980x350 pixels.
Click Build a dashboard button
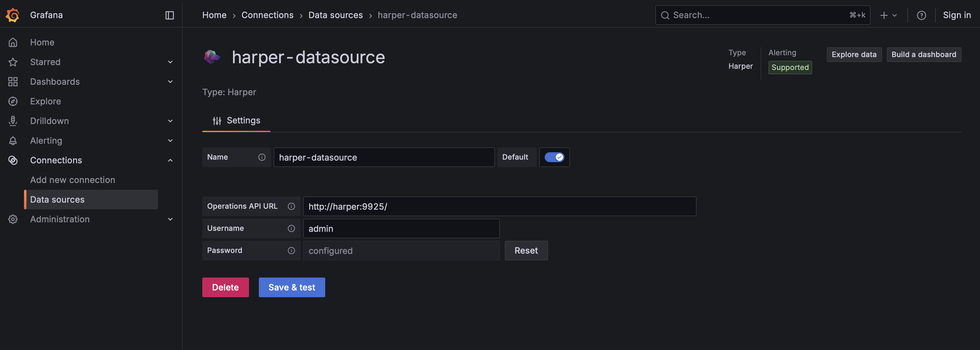coord(924,55)
